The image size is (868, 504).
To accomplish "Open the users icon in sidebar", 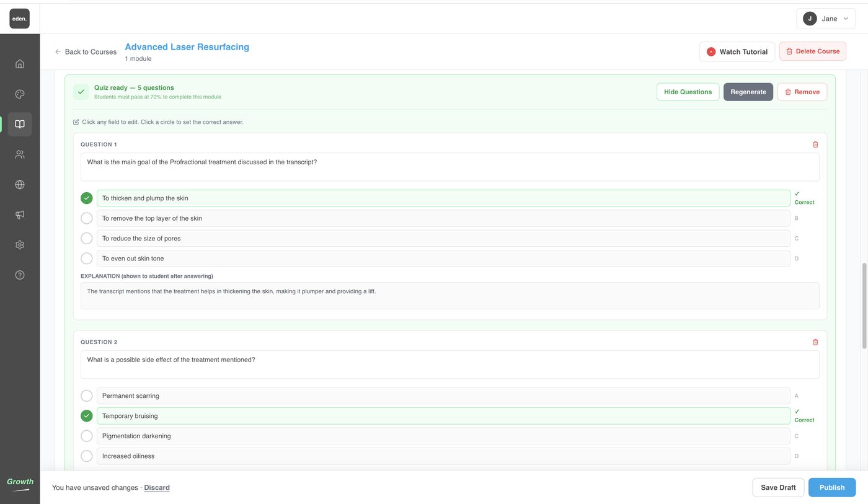I will pyautogui.click(x=20, y=154).
